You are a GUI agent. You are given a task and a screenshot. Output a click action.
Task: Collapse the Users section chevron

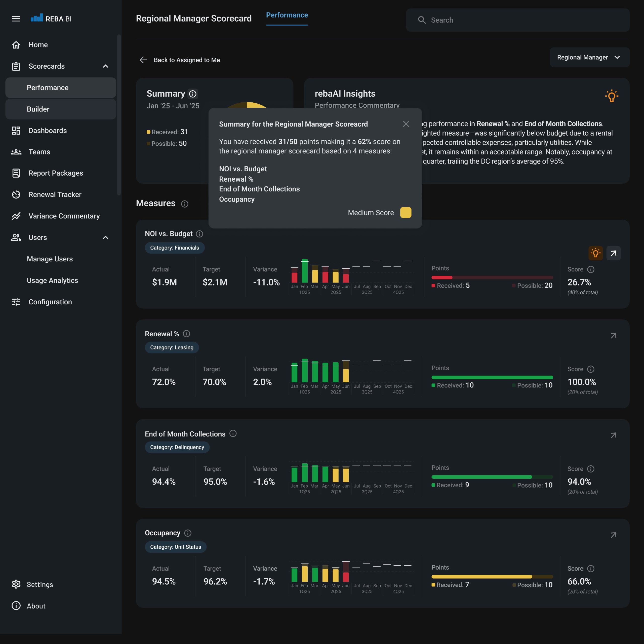105,237
